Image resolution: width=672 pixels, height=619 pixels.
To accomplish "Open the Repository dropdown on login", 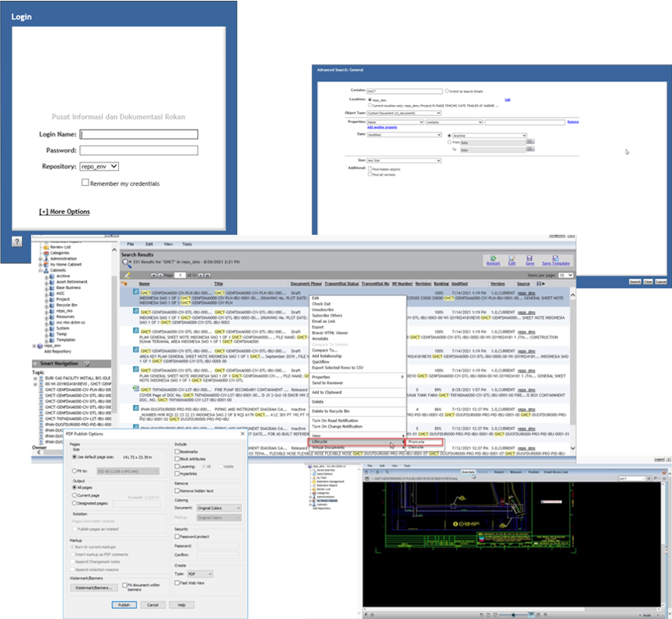I will click(99, 167).
